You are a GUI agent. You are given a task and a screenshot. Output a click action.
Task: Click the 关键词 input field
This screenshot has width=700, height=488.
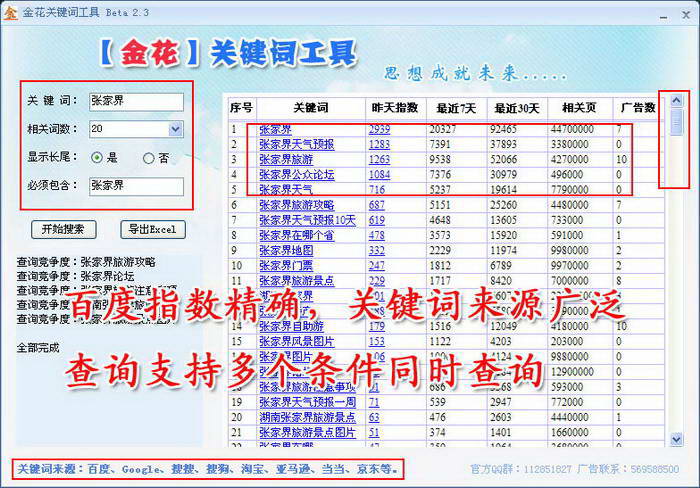pyautogui.click(x=135, y=101)
